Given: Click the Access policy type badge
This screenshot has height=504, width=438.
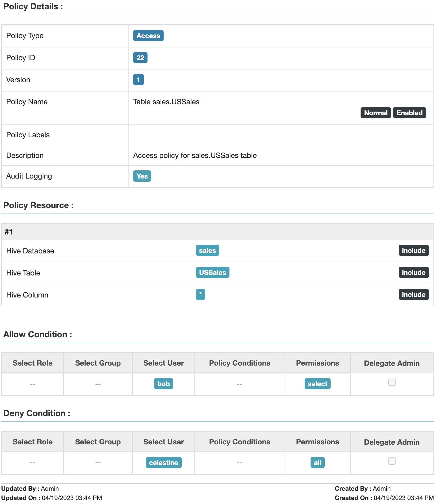Looking at the screenshot, I should (148, 36).
